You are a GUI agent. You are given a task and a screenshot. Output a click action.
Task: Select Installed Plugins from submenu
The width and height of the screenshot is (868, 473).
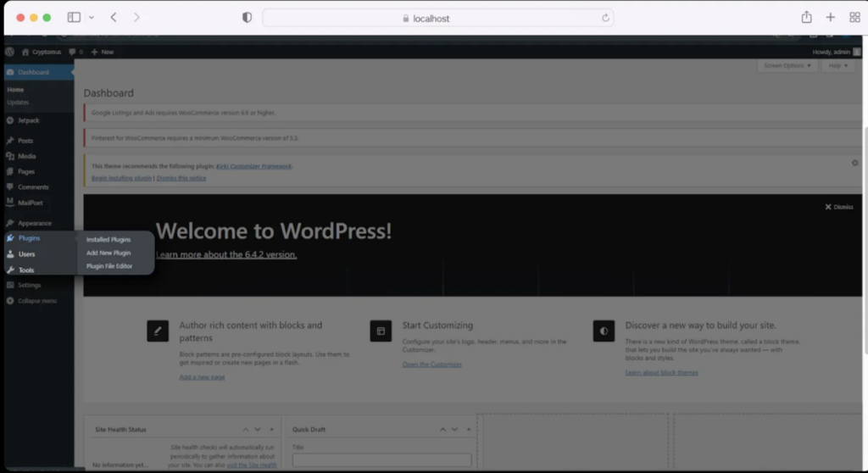(108, 239)
